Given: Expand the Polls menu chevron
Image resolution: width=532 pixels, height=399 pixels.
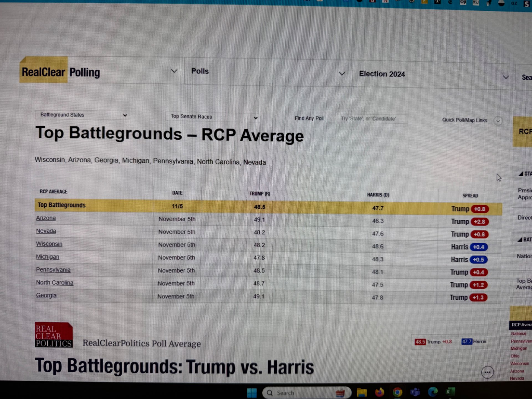Looking at the screenshot, I should [342, 74].
